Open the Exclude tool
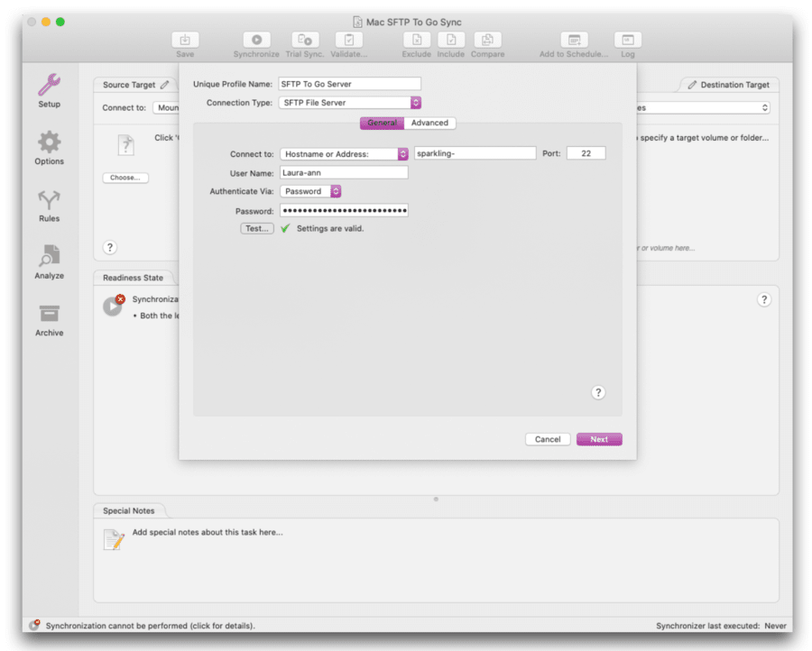The width and height of the screenshot is (812, 651). tap(416, 40)
